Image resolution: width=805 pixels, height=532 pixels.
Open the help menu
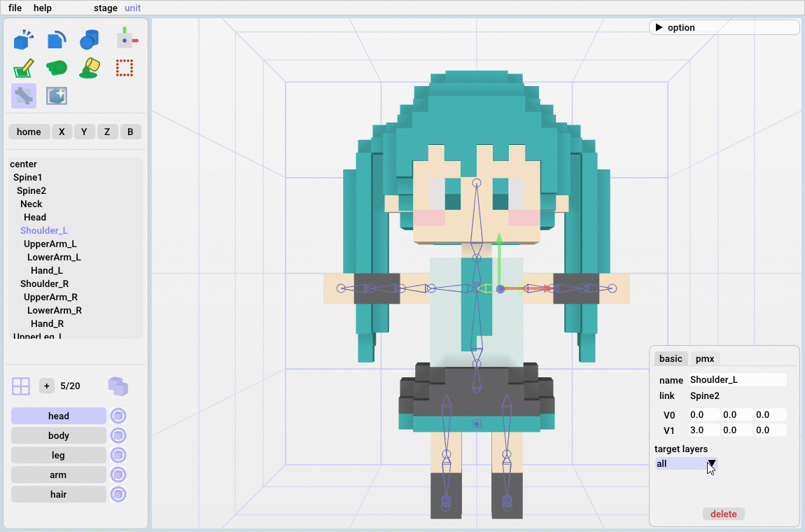click(43, 8)
